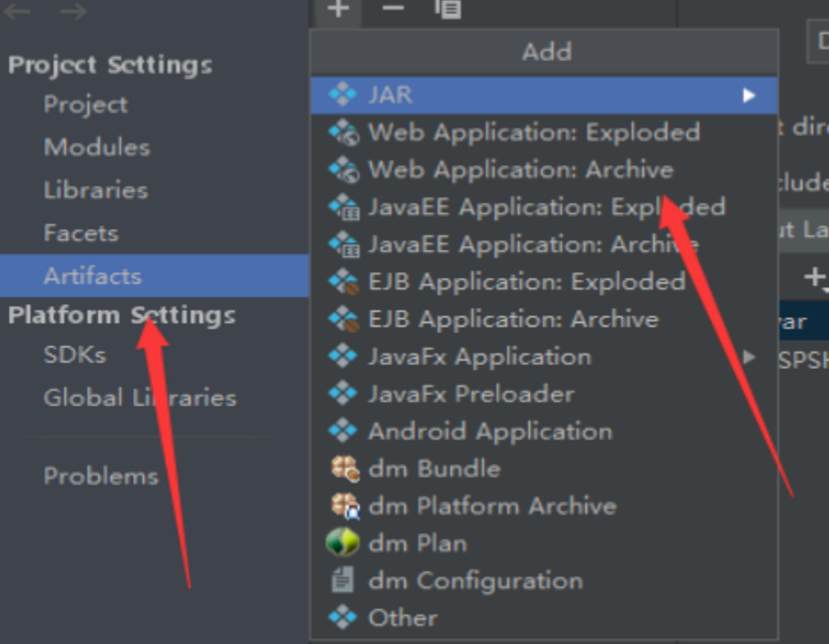
Task: Expand the JAR submenu arrow
Action: (748, 95)
